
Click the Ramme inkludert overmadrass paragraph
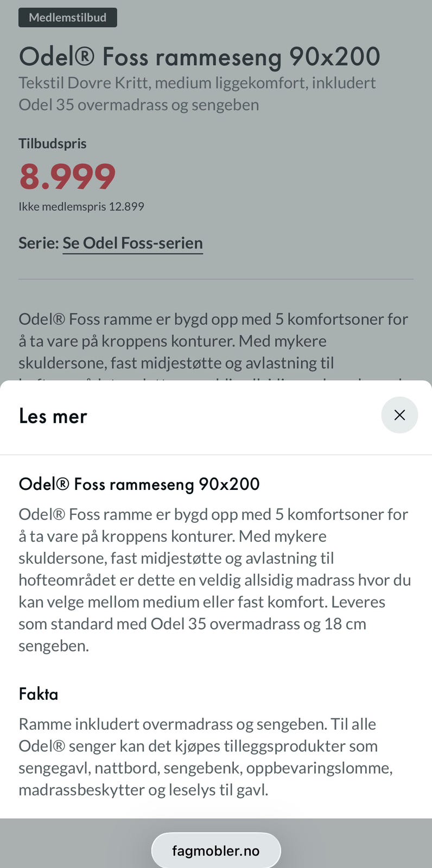click(206, 757)
